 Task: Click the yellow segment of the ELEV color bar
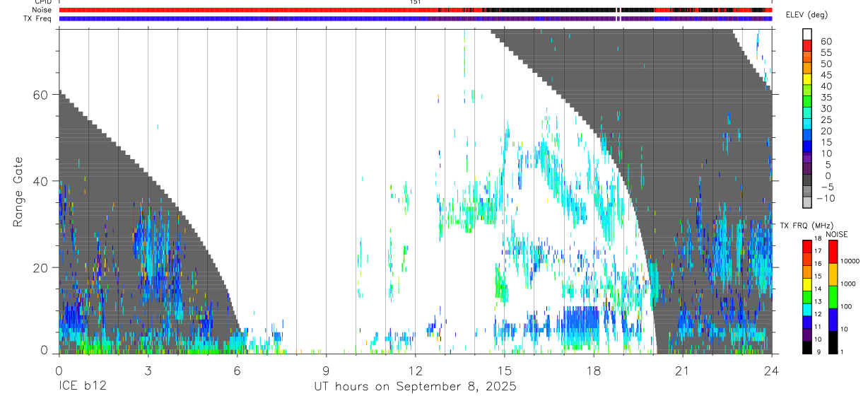808,79
